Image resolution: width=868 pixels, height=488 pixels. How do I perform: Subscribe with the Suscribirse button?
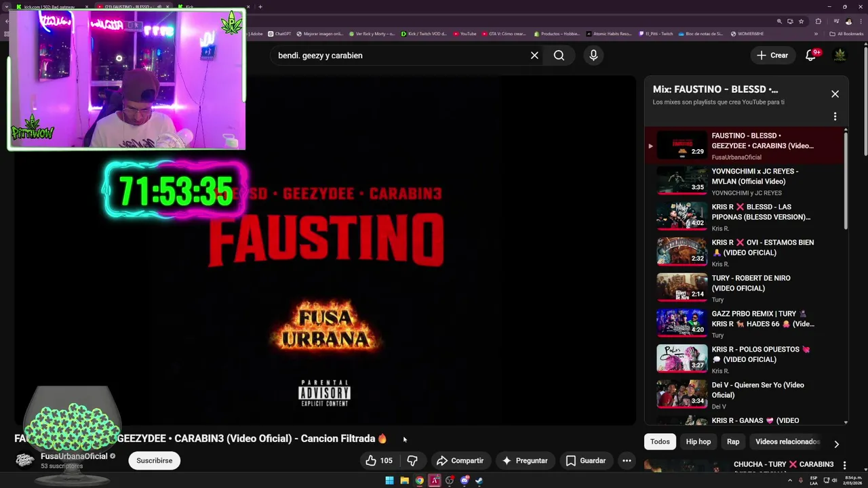click(154, 461)
